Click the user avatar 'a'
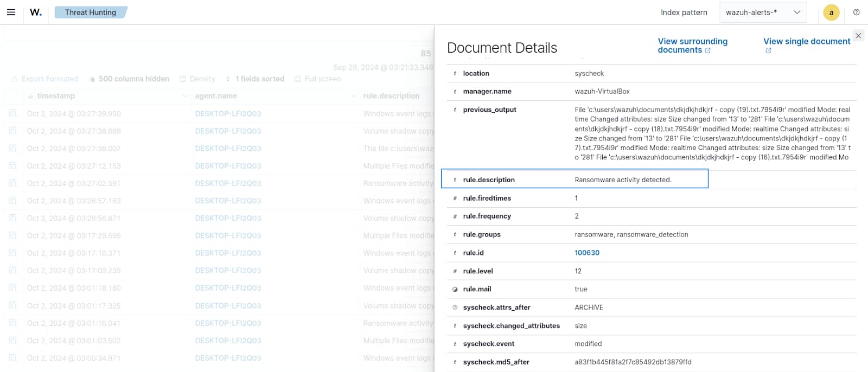 point(831,12)
